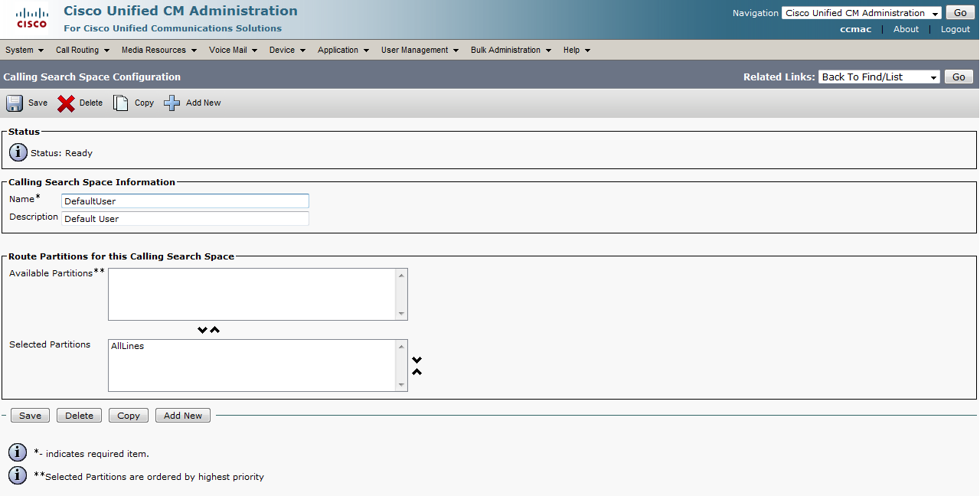The height and width of the screenshot is (496, 980).
Task: Expand the User Management menu
Action: coord(420,51)
